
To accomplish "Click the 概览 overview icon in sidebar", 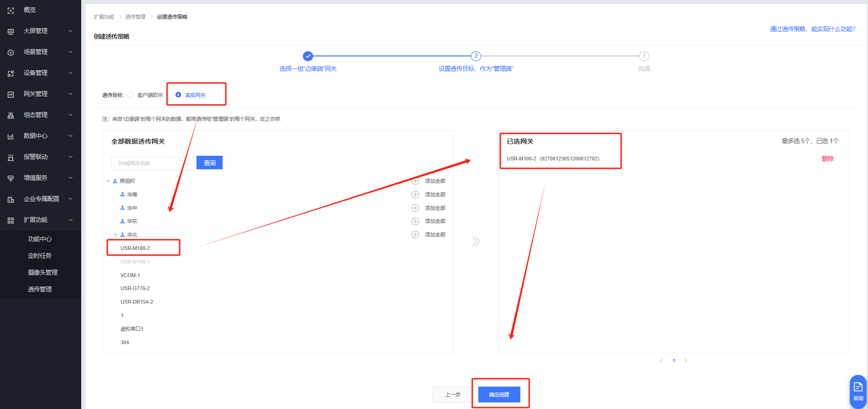I will click(11, 10).
